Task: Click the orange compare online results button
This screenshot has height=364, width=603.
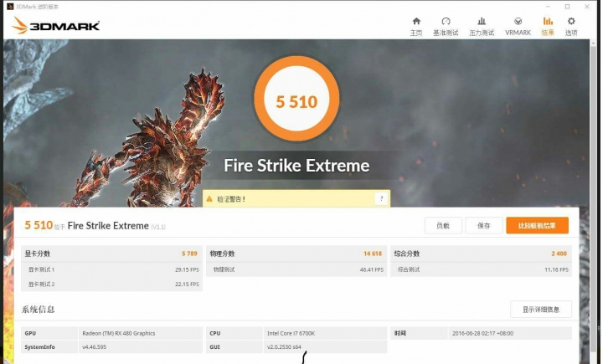Action: pyautogui.click(x=537, y=226)
